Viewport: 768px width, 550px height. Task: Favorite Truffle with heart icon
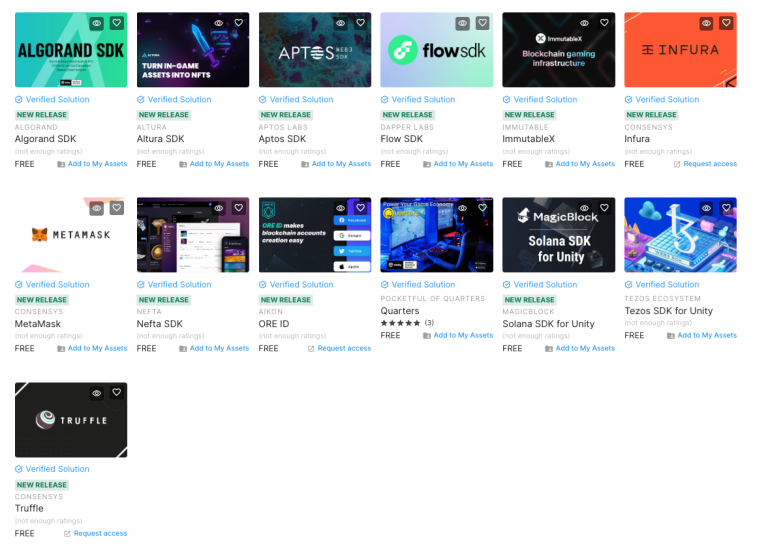[117, 393]
